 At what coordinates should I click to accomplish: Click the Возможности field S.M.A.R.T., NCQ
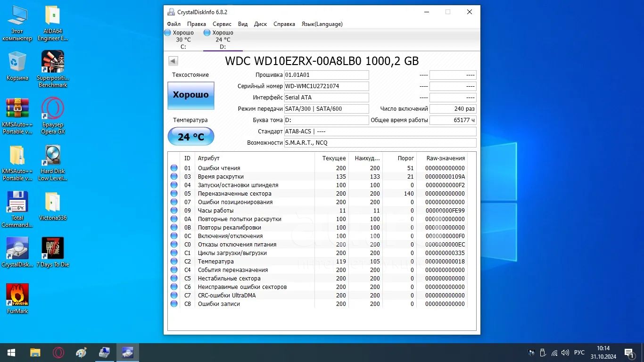[380, 143]
